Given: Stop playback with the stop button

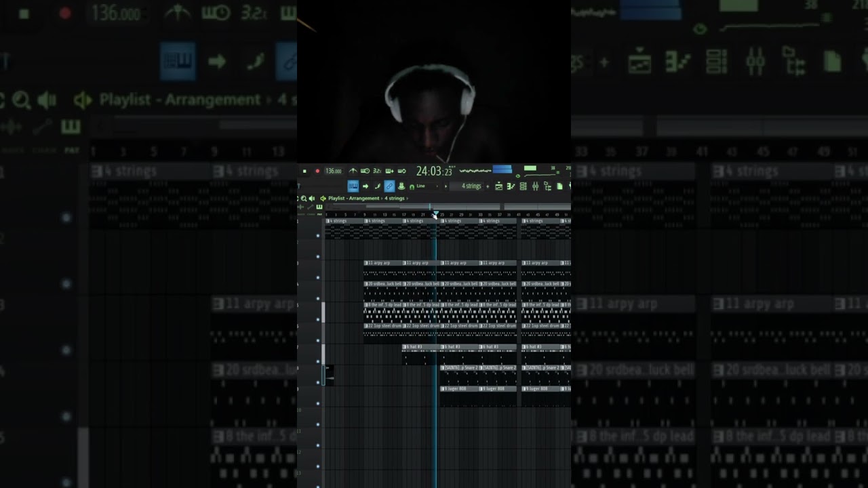Looking at the screenshot, I should (x=304, y=171).
